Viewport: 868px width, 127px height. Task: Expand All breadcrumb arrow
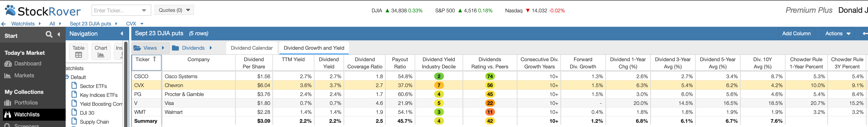coord(60,24)
